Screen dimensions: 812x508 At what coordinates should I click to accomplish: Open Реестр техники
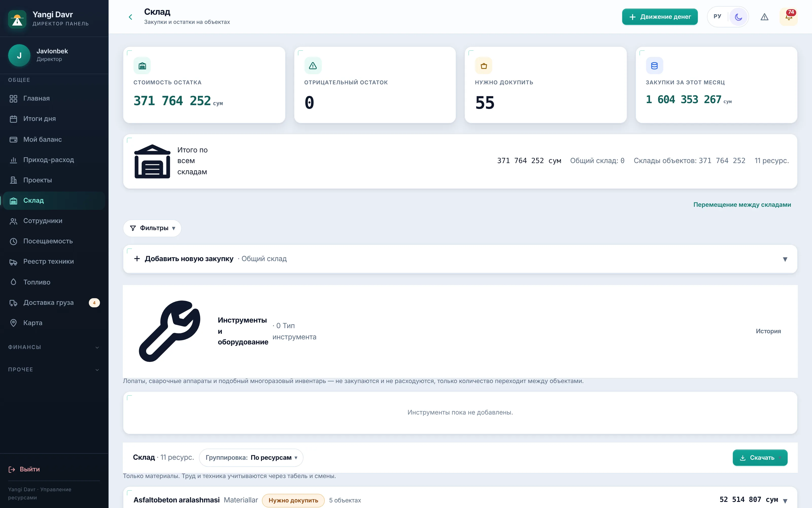point(54,262)
